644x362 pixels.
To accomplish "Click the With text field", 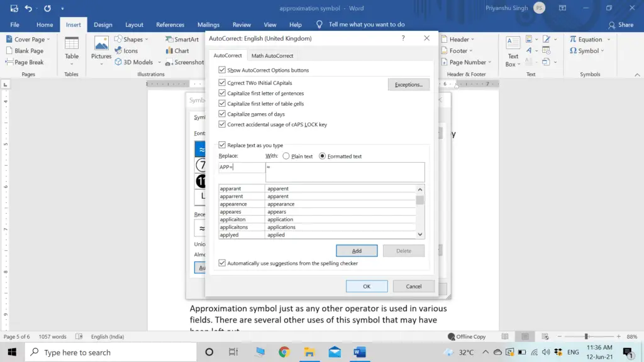I will pos(345,172).
